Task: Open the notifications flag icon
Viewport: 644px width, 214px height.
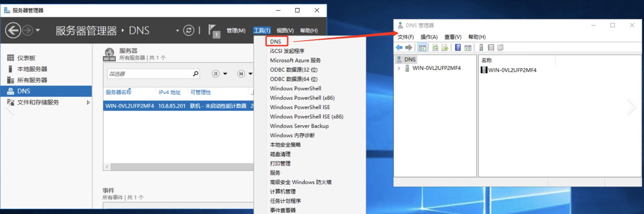Action: pos(214,31)
